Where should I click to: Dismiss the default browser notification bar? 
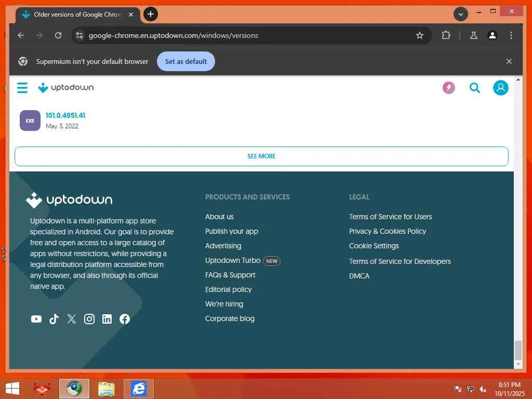pos(509,61)
